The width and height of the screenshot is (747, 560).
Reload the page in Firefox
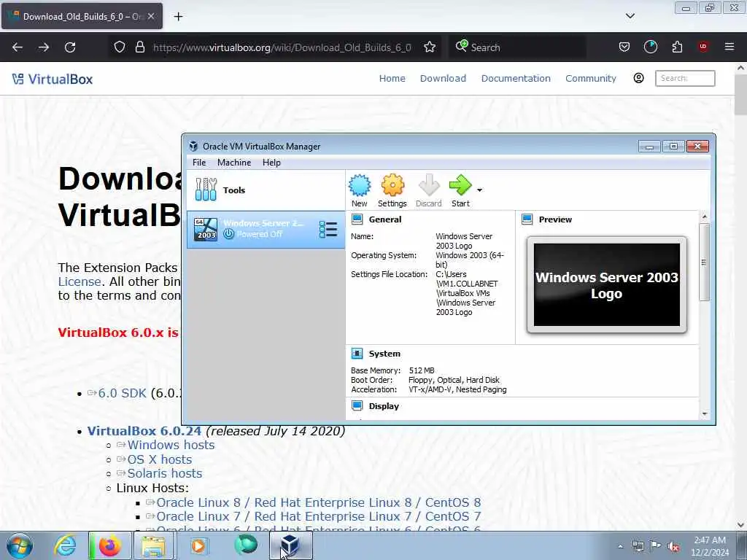click(70, 47)
